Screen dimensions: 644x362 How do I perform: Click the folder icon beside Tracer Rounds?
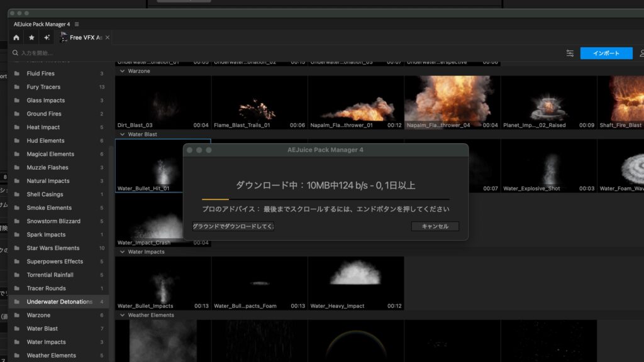coord(17,288)
